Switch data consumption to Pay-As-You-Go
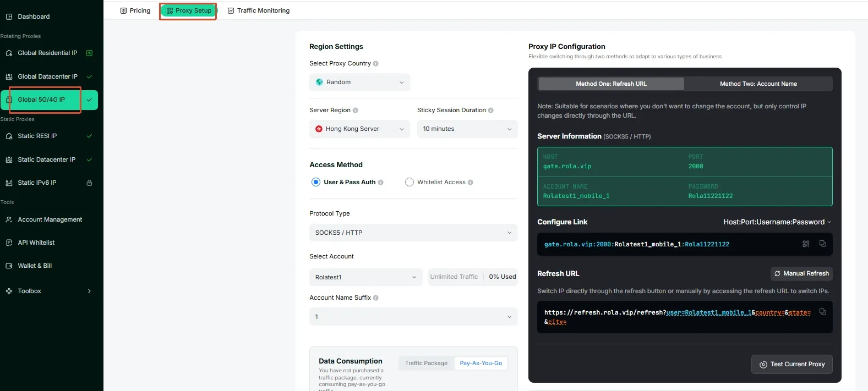868x391 pixels. click(x=481, y=363)
